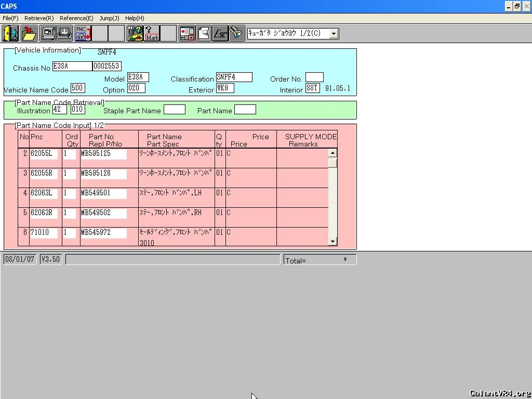
Task: Click the PNC retrieval toolbar icon
Action: [83, 33]
